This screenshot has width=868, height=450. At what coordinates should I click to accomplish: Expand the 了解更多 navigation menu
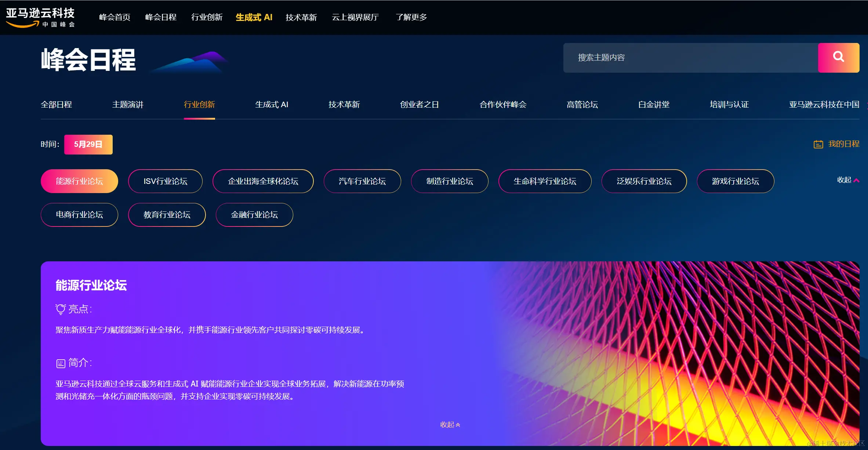[411, 17]
